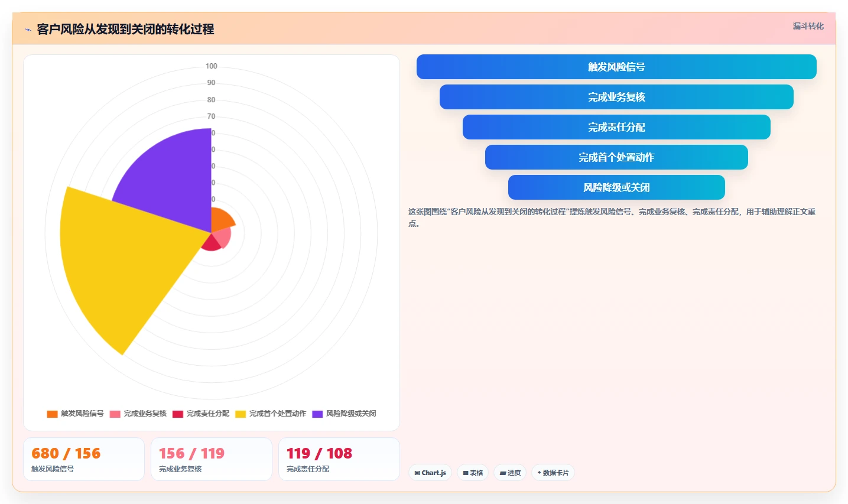
Task: Select the 完成业务复核 funnel bar
Action: point(616,97)
